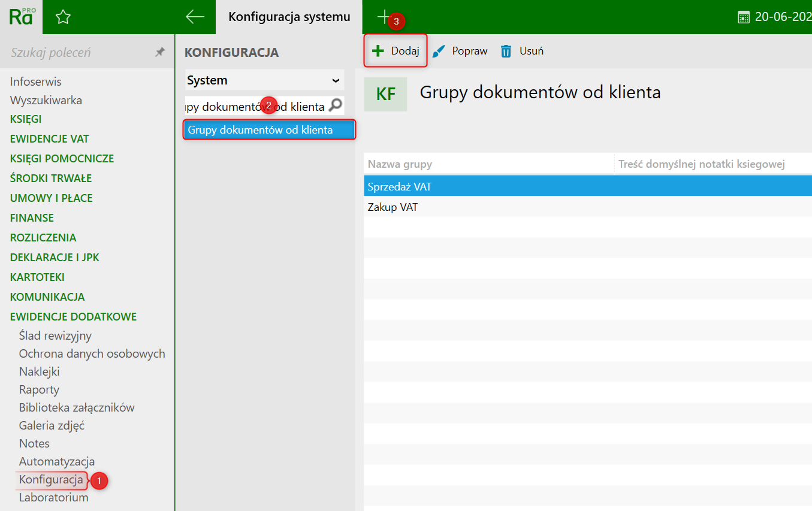Viewport: 812px width, 511px height.
Task: Click the Szukaj poleceń search field
Action: (x=78, y=53)
